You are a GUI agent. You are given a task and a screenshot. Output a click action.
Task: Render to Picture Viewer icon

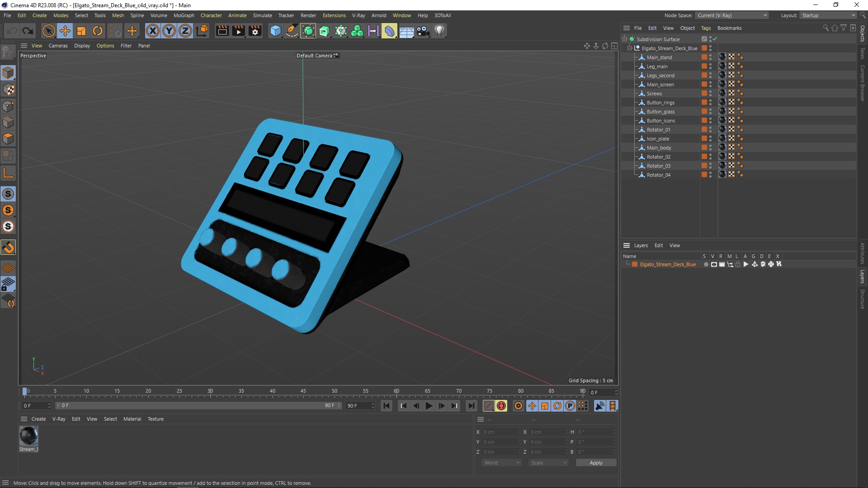[238, 31]
